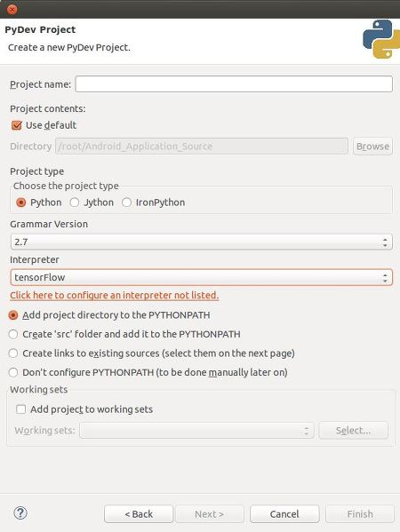Uncheck the Use default checkbox
This screenshot has width=400, height=532.
click(17, 125)
